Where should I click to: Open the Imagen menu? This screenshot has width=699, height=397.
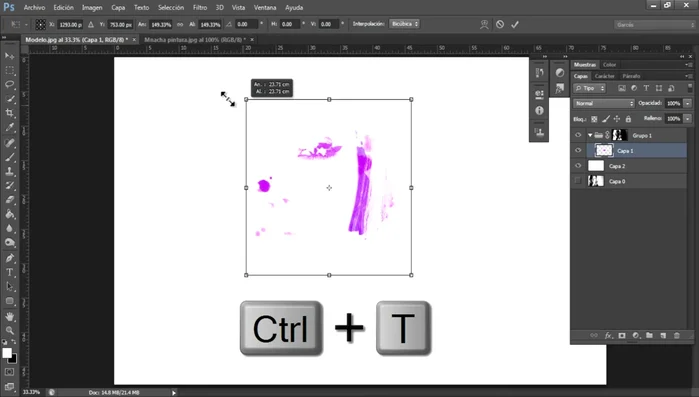coord(92,8)
